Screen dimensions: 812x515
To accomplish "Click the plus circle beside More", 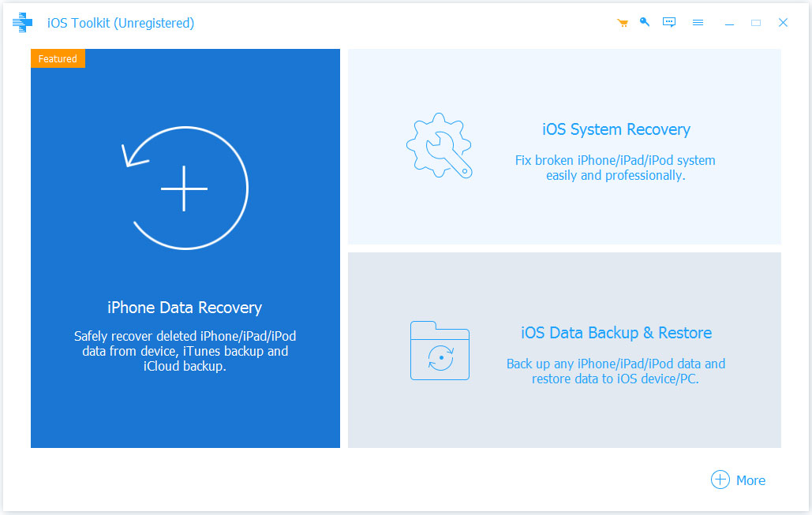I will click(720, 480).
